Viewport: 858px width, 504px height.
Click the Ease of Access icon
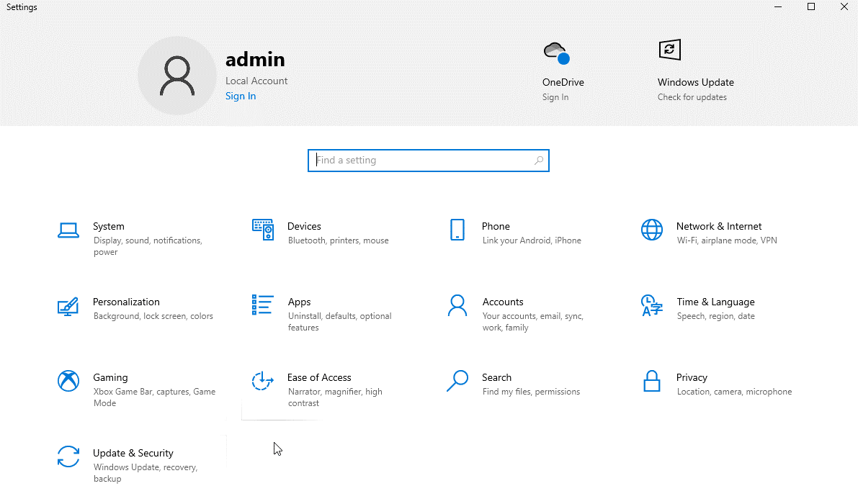263,381
